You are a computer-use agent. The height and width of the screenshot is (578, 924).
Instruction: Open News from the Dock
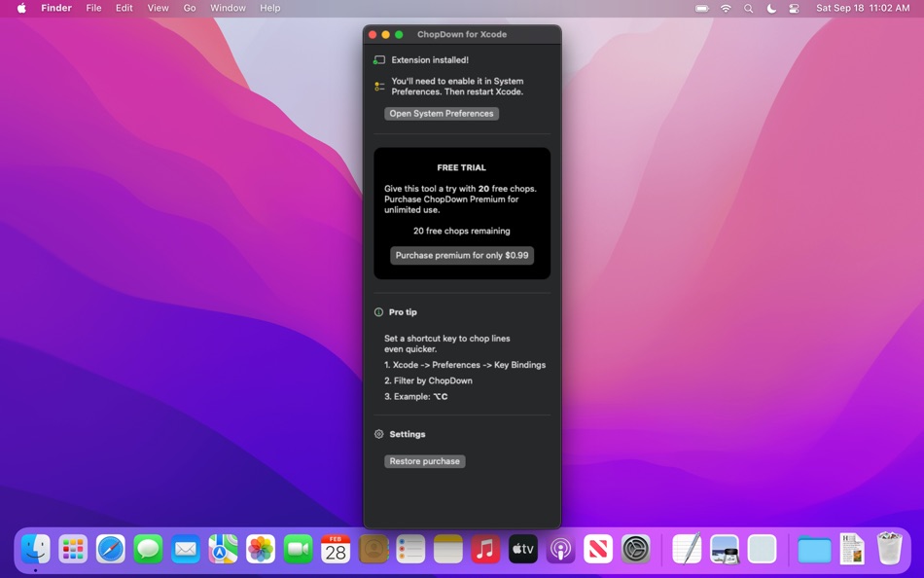coord(598,549)
